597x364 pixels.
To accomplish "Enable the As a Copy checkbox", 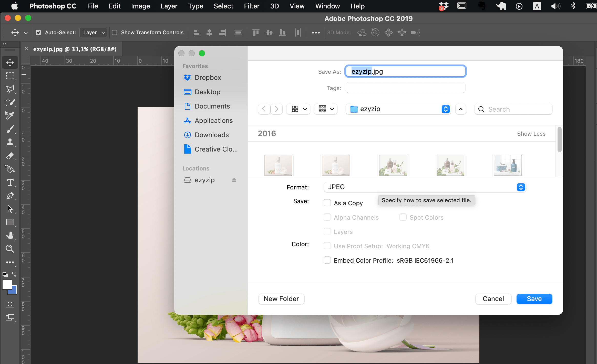I will coord(327,202).
